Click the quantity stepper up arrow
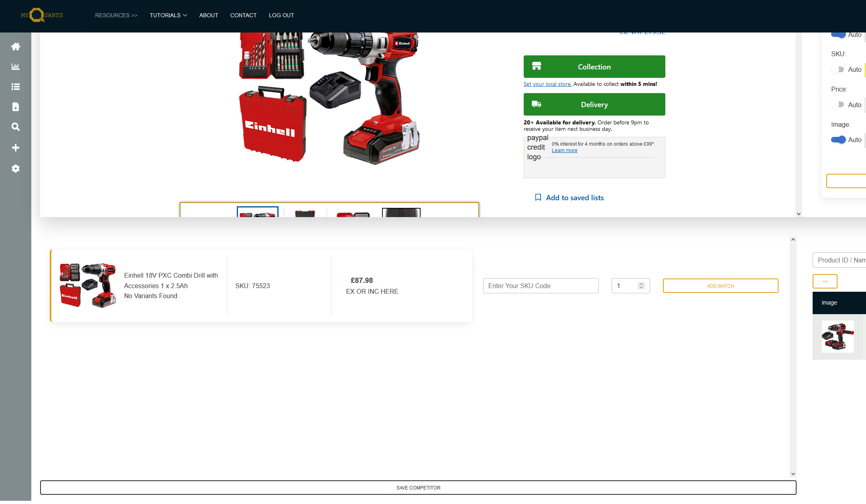Image resolution: width=866 pixels, height=504 pixels. (641, 284)
